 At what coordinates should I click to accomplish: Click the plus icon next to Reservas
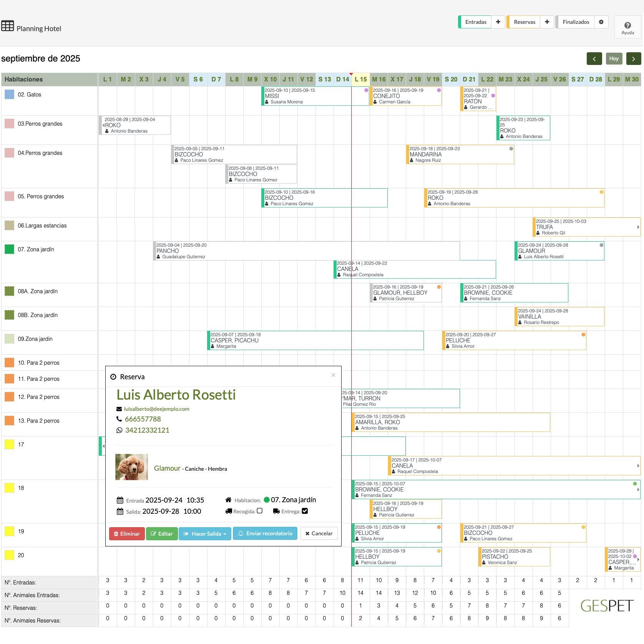547,22
